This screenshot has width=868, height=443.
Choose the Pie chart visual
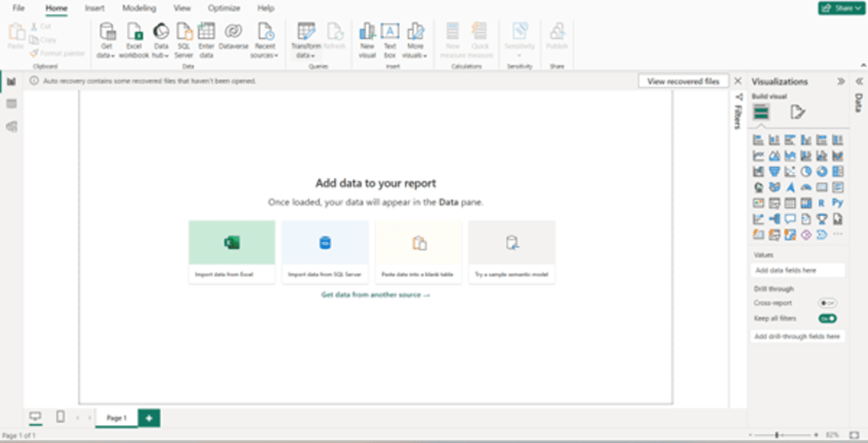(x=806, y=172)
